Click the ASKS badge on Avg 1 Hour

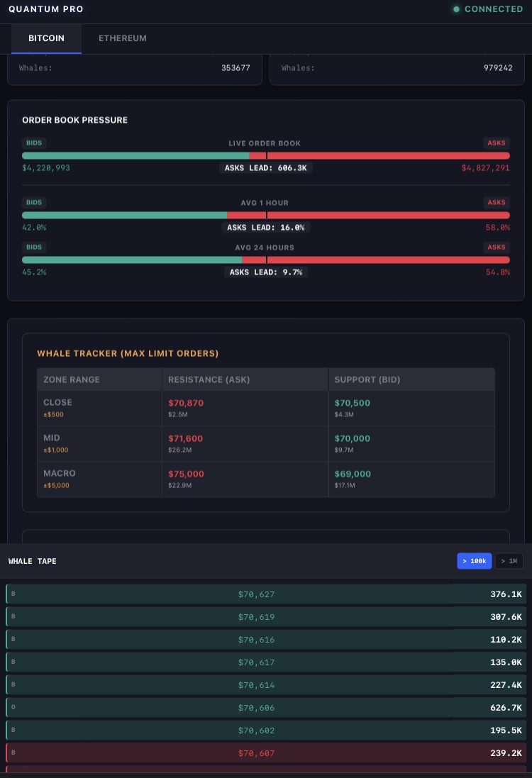[x=497, y=203]
